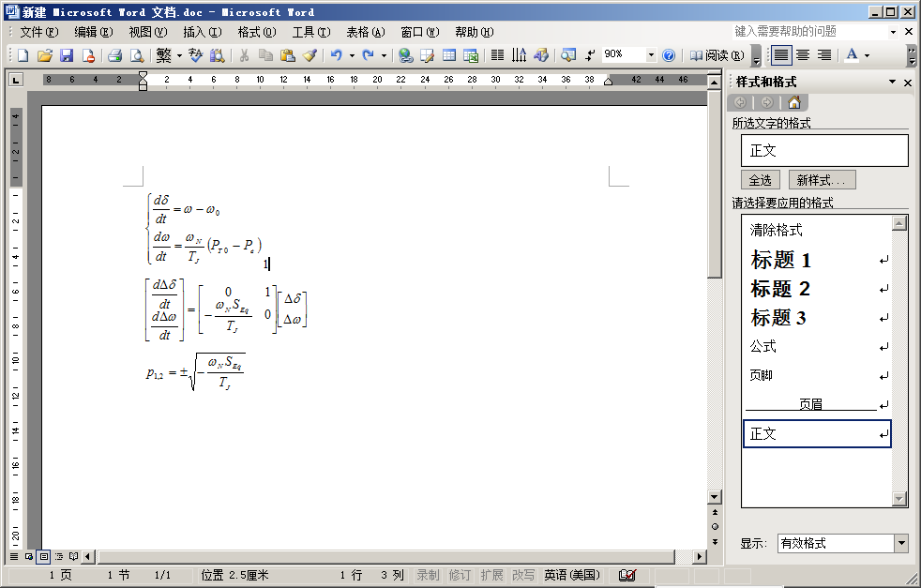
Task: Click the permission restricted-access icon
Action: click(88, 55)
